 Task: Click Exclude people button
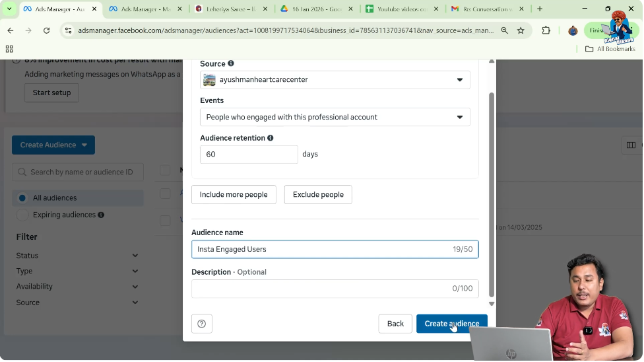click(x=318, y=195)
